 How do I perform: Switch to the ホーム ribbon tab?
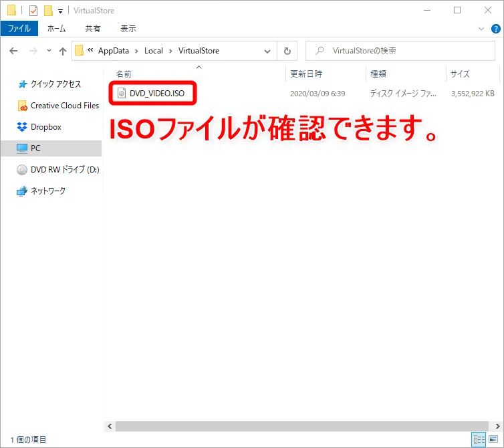click(x=56, y=29)
